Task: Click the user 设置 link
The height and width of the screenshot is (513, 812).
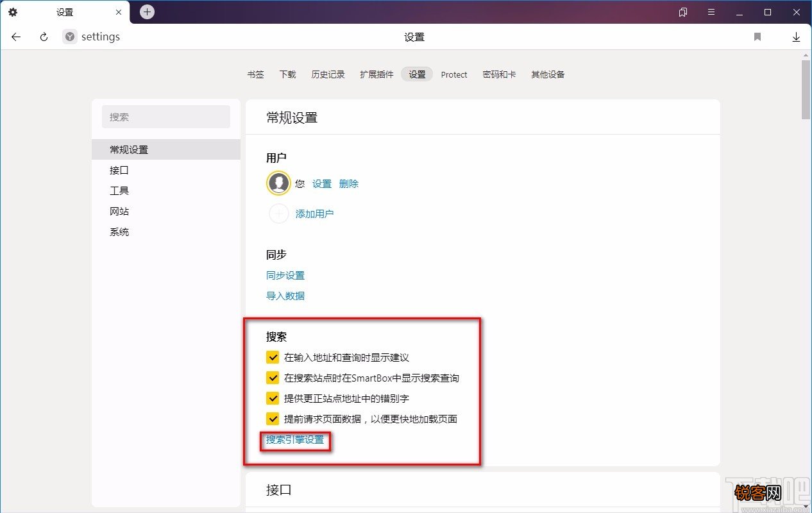Action: pyautogui.click(x=322, y=183)
